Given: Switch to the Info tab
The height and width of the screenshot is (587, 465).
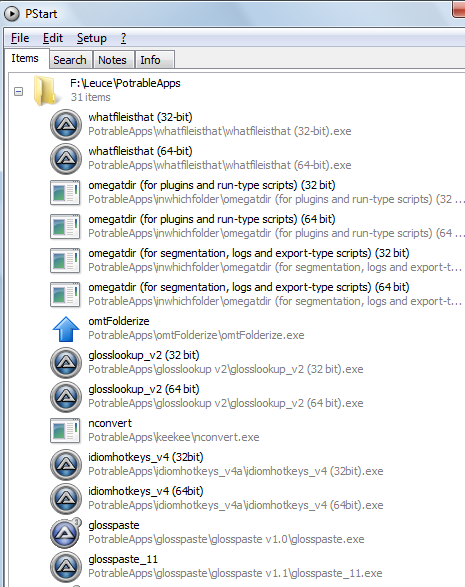Looking at the screenshot, I should pyautogui.click(x=150, y=60).
